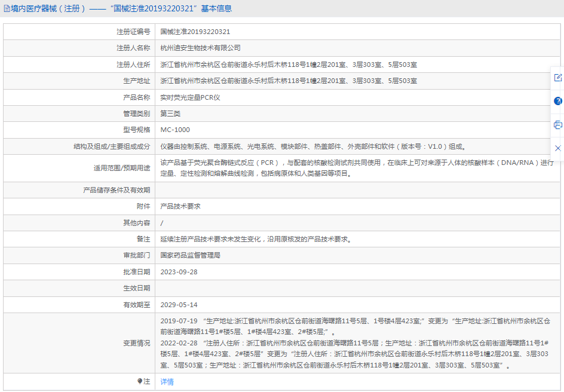Click the 结构及组成/主要组成成分 label

click(112, 146)
